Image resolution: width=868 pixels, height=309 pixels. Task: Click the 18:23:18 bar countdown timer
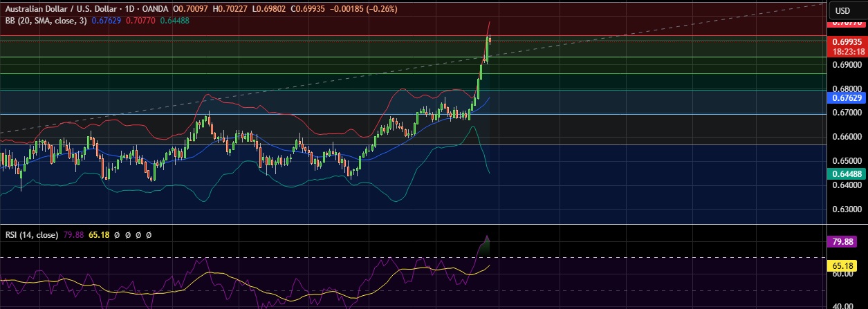coord(846,51)
